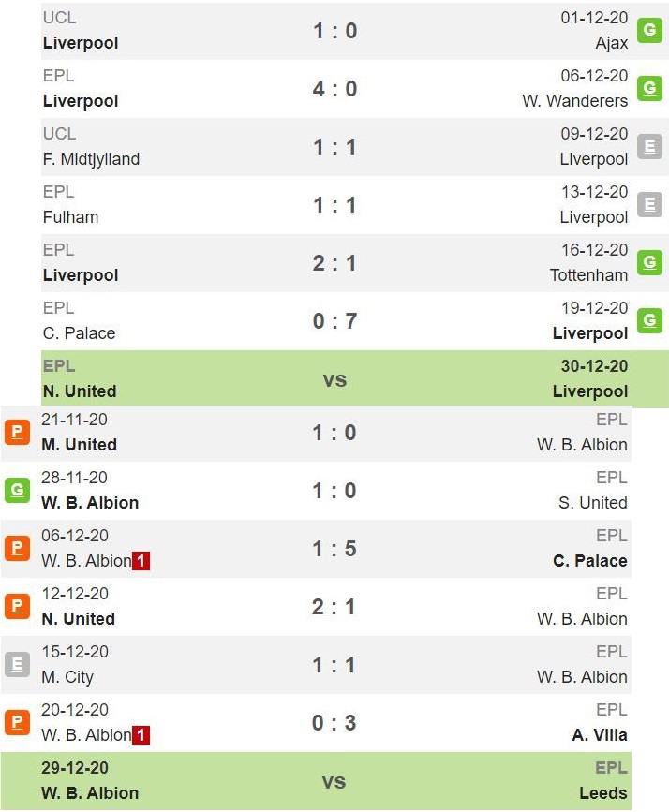Open the upcoming N. United vs Liverpool fixture
The height and width of the screenshot is (812, 669).
[x=355, y=379]
